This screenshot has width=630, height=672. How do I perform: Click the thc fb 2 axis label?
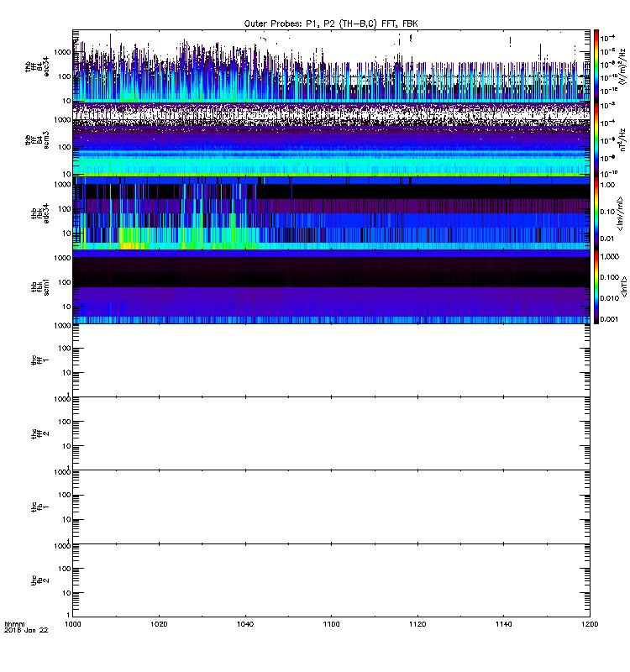[39, 580]
